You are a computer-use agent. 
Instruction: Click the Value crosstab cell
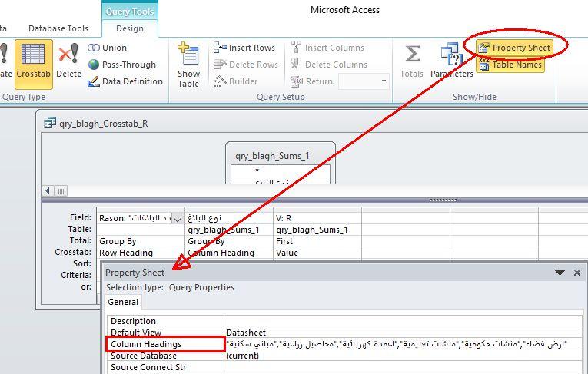coord(317,253)
